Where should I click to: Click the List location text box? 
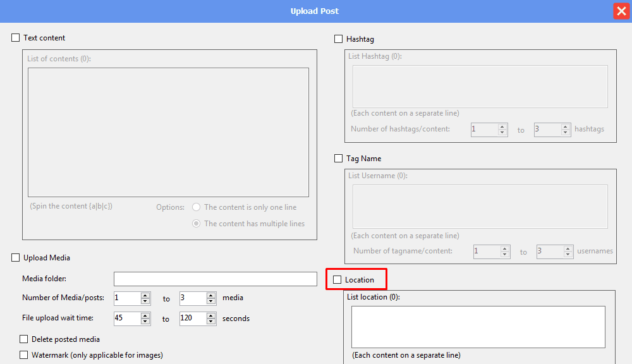pos(478,327)
